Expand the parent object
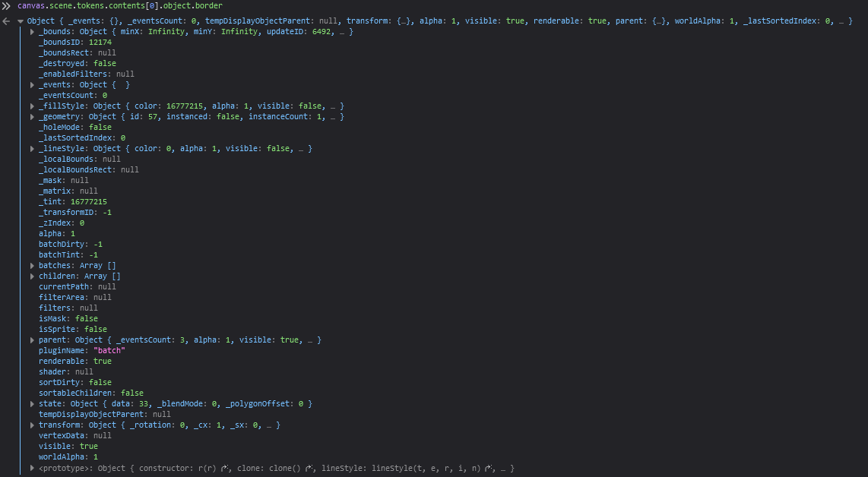Screen dimensions: 868x477 click(x=30, y=340)
